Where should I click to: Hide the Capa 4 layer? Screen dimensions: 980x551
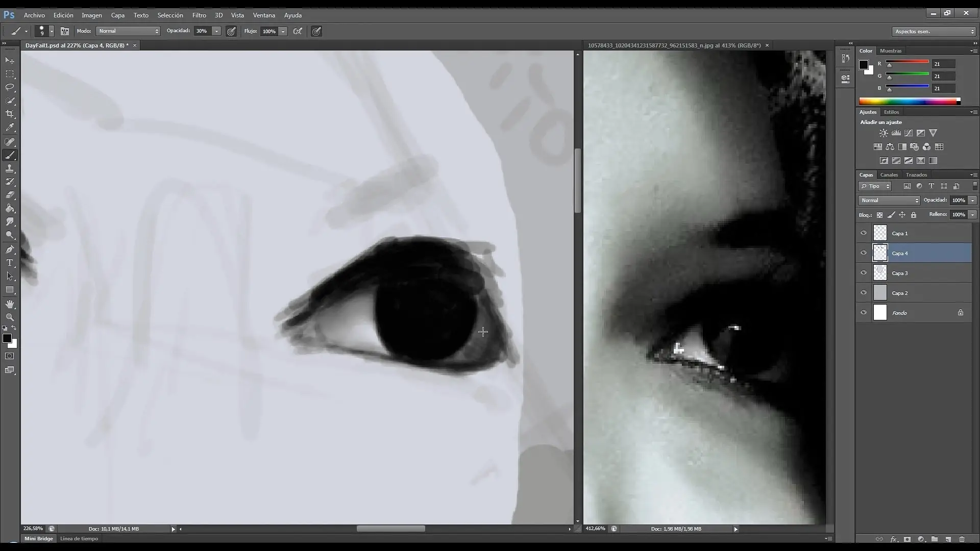pyautogui.click(x=864, y=253)
